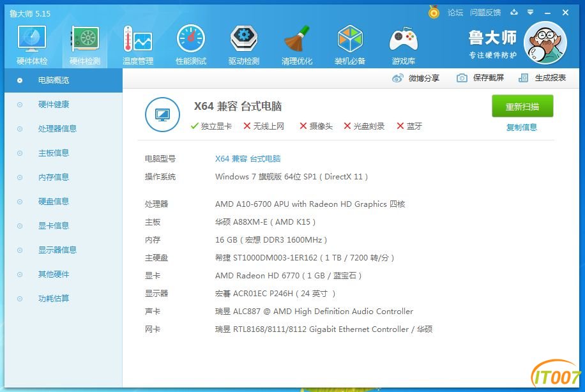Minimize the 鲁大师 window
Image resolution: width=585 pixels, height=392 pixels.
coord(547,13)
